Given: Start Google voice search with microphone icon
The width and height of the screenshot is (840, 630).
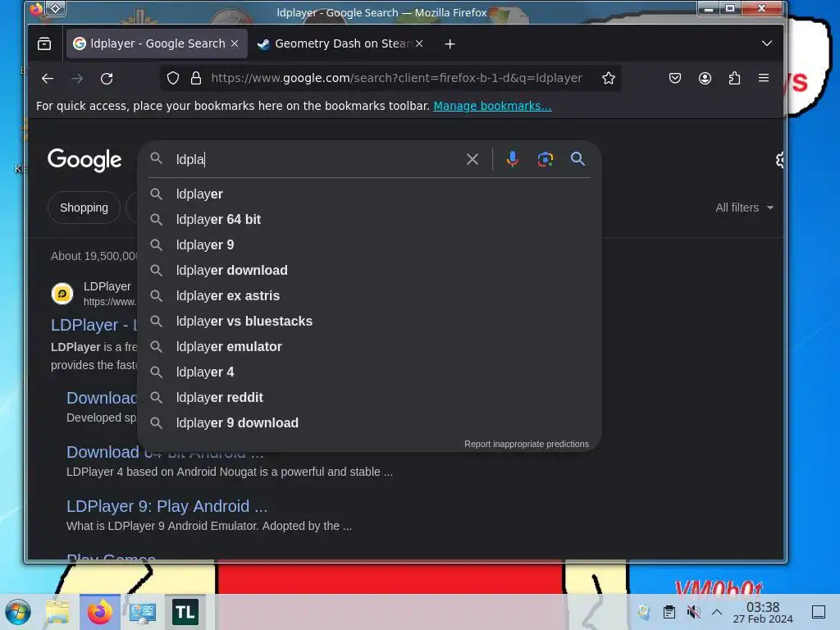Looking at the screenshot, I should pyautogui.click(x=512, y=159).
